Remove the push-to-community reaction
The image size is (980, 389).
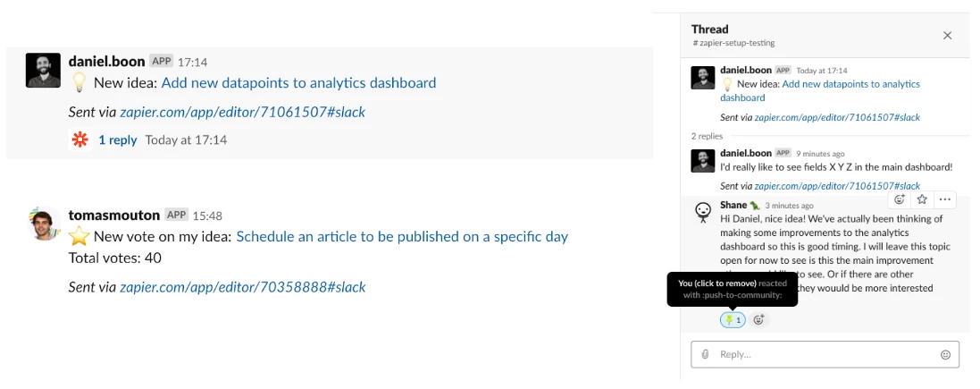pyautogui.click(x=733, y=319)
